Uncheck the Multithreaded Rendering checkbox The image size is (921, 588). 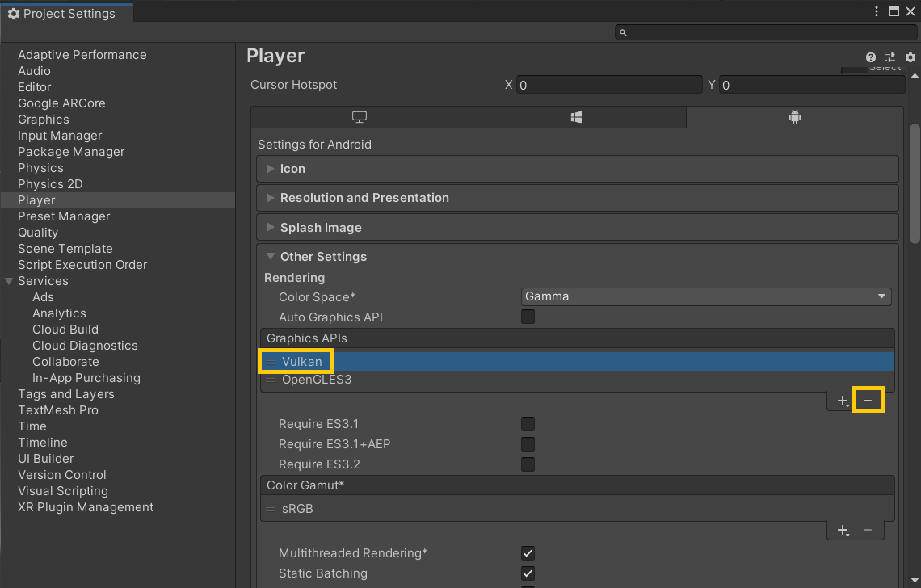coord(528,553)
